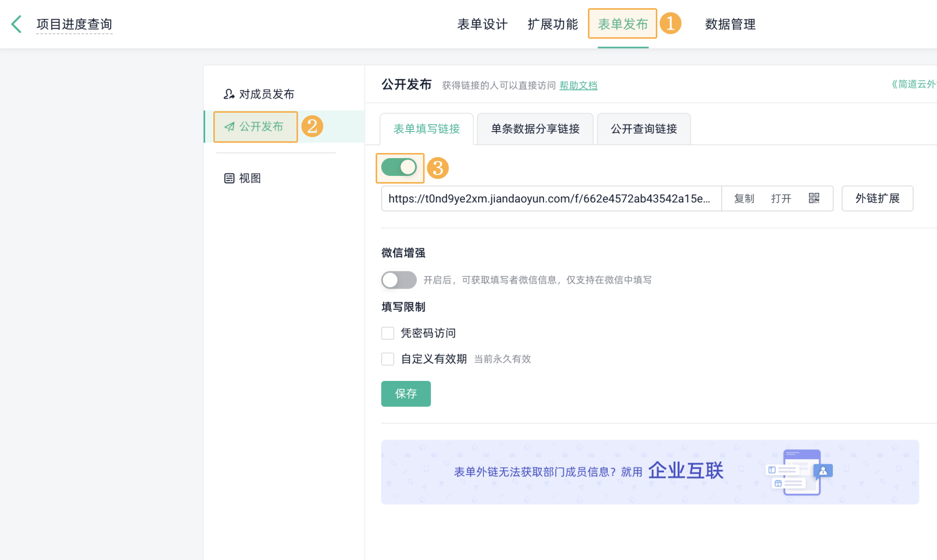Open the 表单设计 top tab

(482, 24)
